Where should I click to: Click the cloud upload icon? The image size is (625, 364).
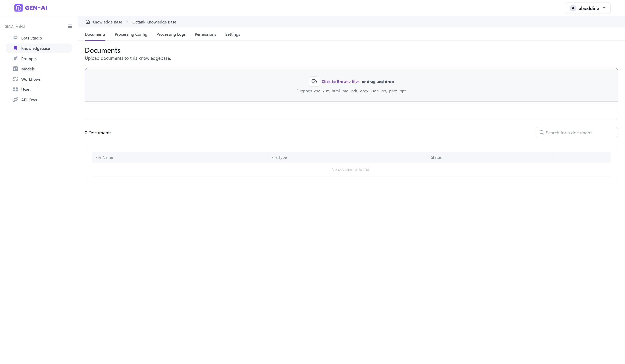[x=314, y=82]
